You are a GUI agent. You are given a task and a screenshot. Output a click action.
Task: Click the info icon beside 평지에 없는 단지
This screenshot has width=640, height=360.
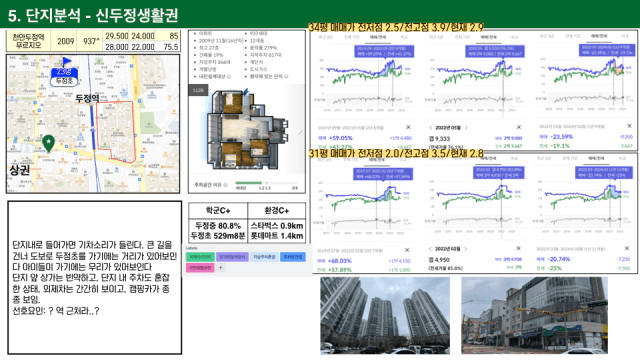[286, 76]
